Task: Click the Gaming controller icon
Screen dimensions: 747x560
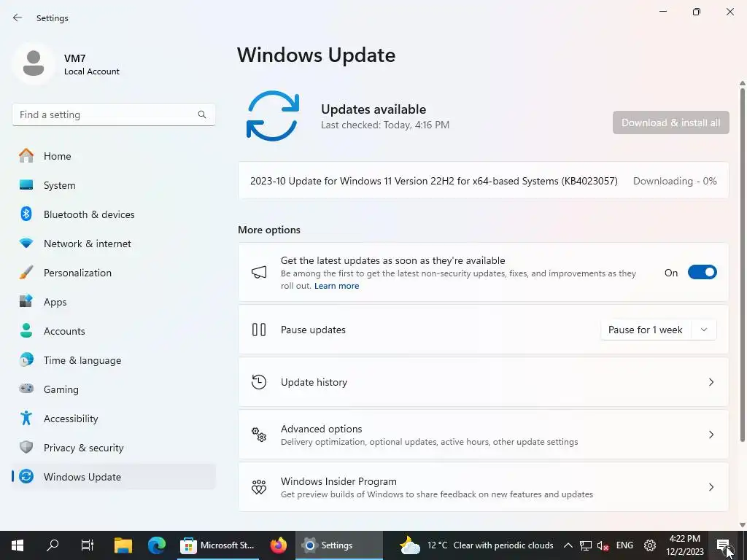Action: tap(26, 389)
